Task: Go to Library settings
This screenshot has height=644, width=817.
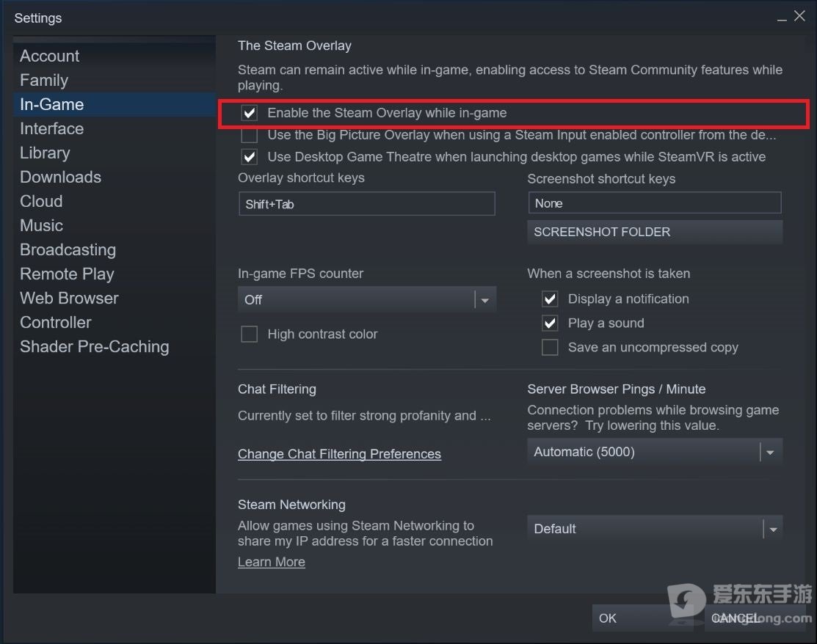Action: pos(45,153)
